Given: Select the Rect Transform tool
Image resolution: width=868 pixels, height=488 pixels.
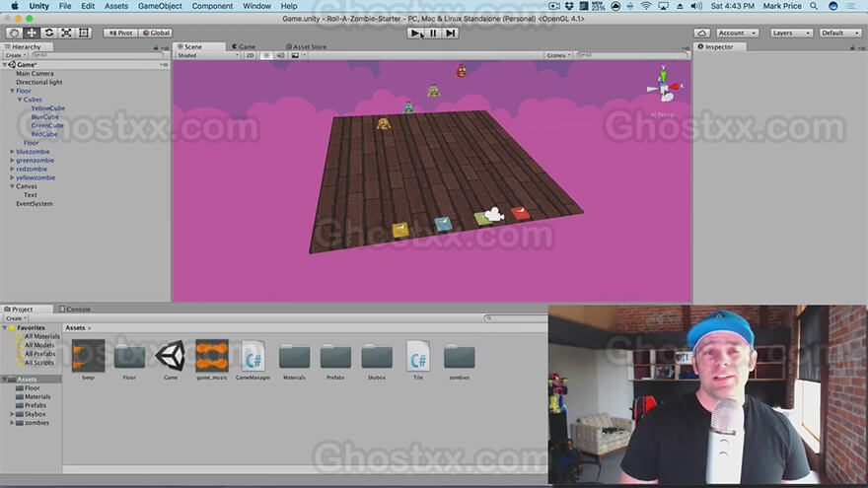Looking at the screenshot, I should (84, 34).
